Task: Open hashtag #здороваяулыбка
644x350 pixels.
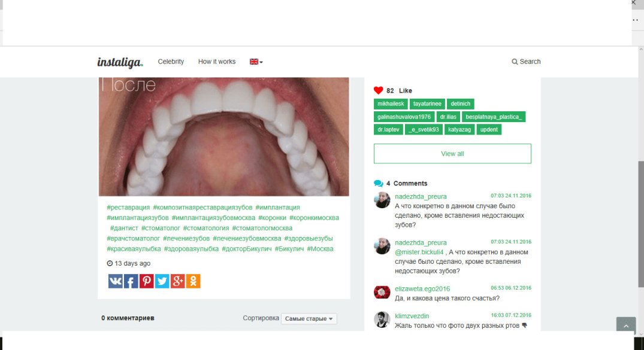Action: pos(191,249)
